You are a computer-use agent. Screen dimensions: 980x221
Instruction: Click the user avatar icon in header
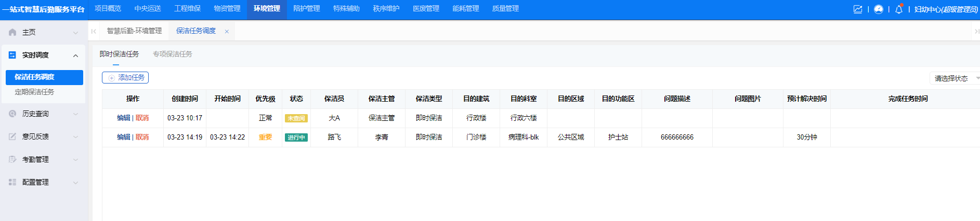click(x=879, y=9)
